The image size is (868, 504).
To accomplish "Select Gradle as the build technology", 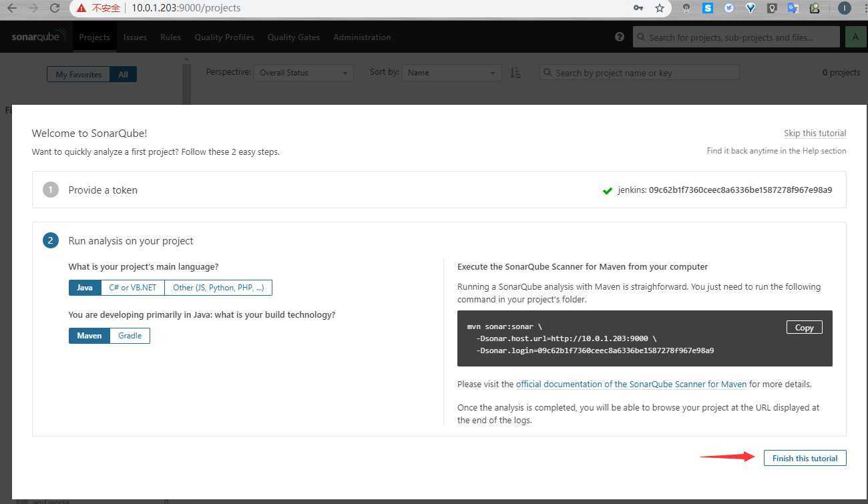I will pos(130,336).
